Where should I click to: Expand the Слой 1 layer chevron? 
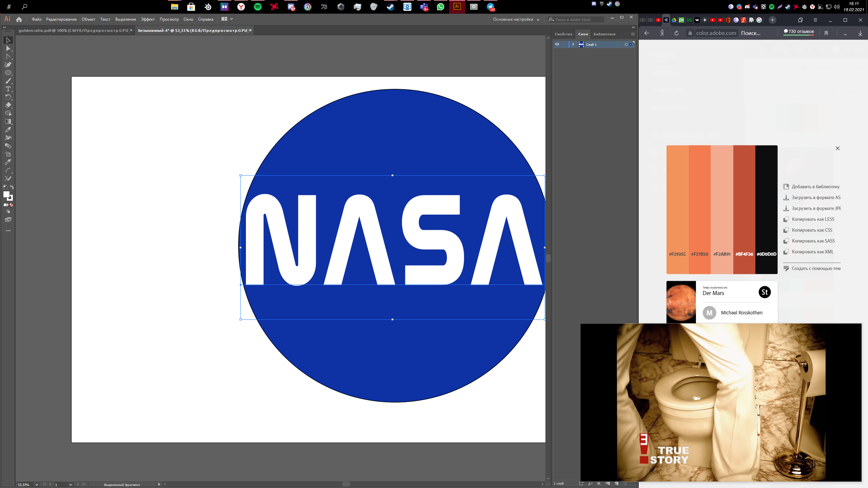pyautogui.click(x=573, y=44)
